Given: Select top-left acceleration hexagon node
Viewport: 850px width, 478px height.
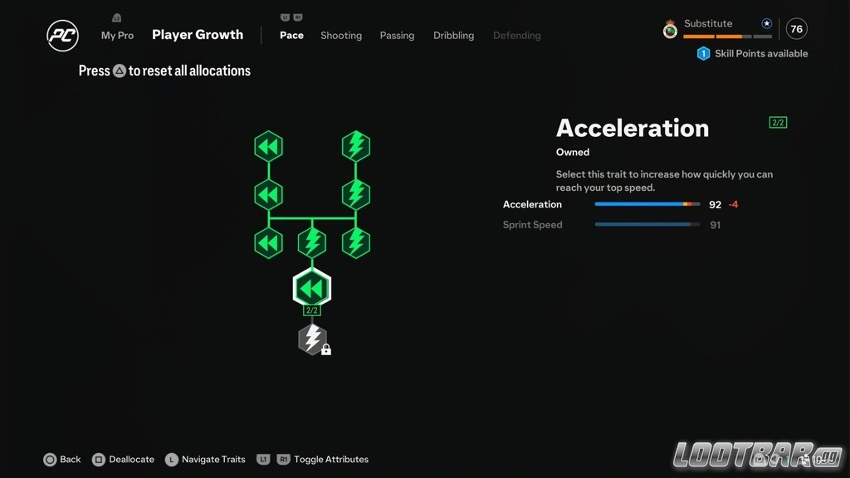Looking at the screenshot, I should 268,146.
